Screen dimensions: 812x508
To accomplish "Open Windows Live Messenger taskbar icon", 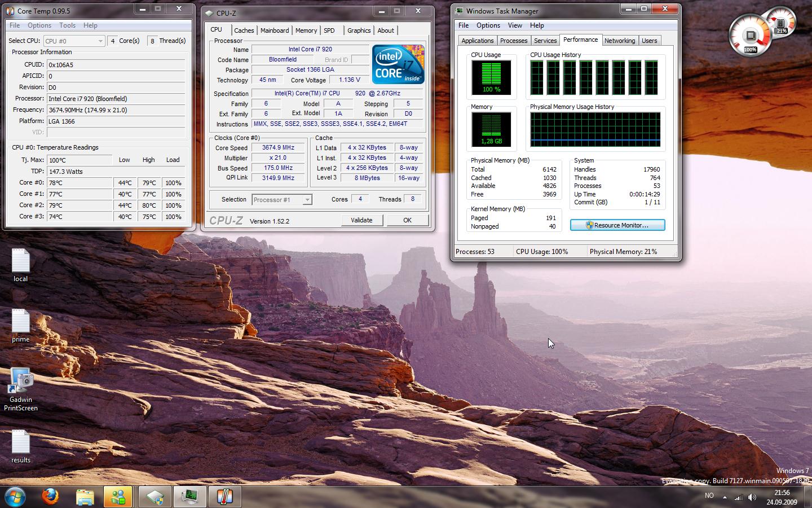I will tap(118, 497).
